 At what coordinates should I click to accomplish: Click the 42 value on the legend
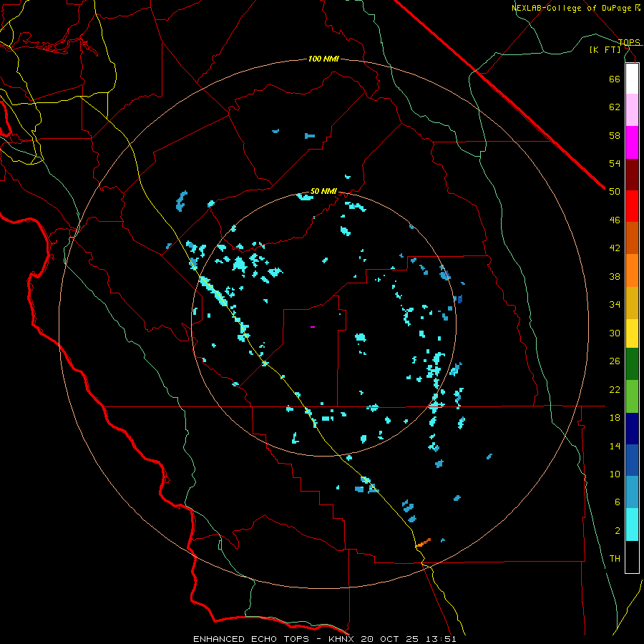[615, 248]
